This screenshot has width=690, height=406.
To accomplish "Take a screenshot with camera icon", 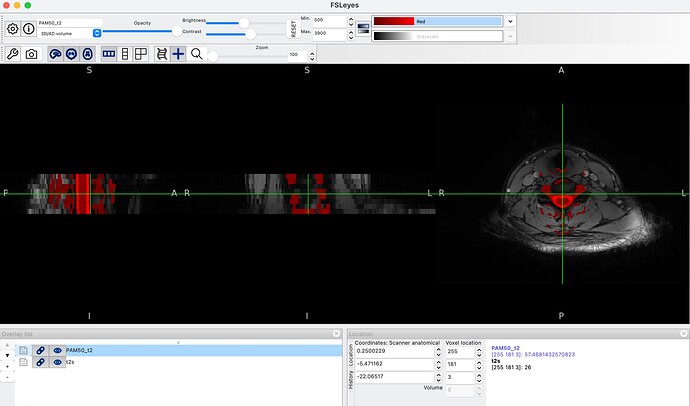I will [31, 54].
